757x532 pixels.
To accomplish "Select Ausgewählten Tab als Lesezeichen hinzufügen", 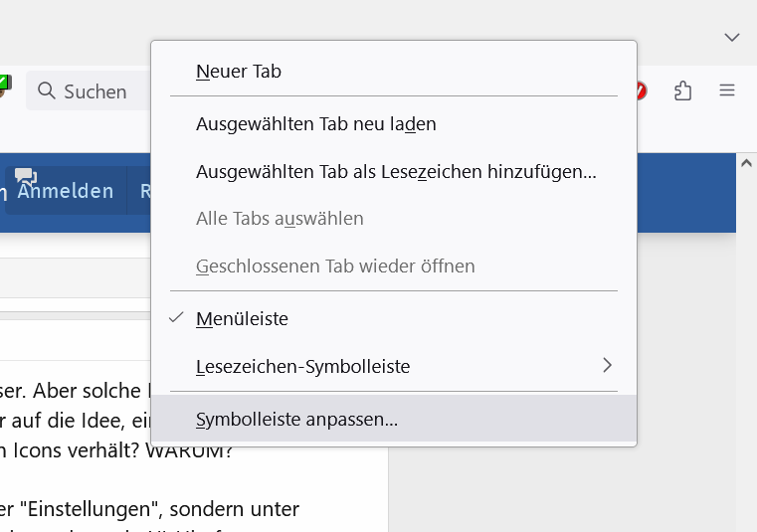I will pyautogui.click(x=396, y=171).
